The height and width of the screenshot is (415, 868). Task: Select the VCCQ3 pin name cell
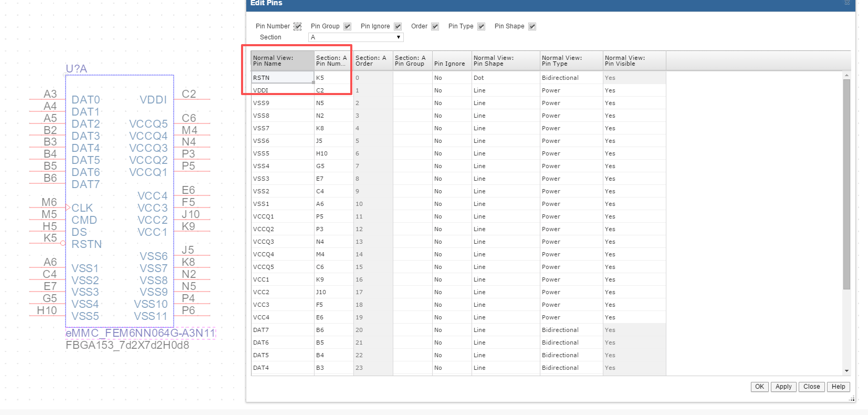point(283,242)
